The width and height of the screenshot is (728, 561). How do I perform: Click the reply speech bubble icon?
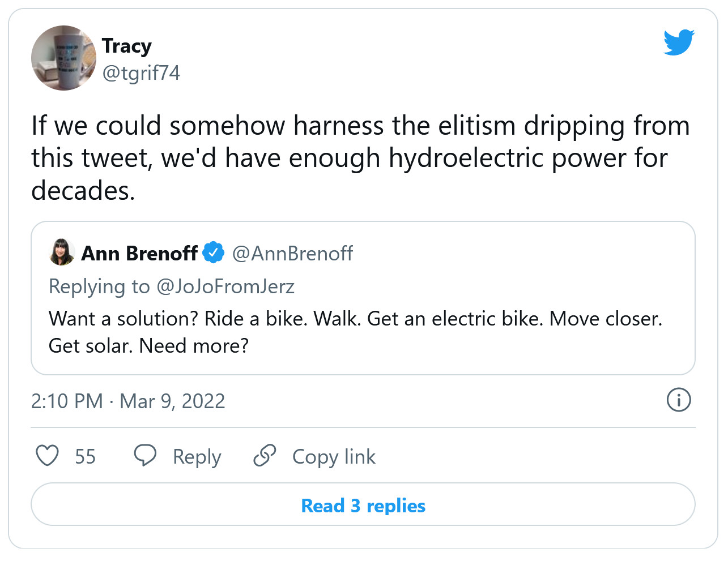(x=145, y=455)
